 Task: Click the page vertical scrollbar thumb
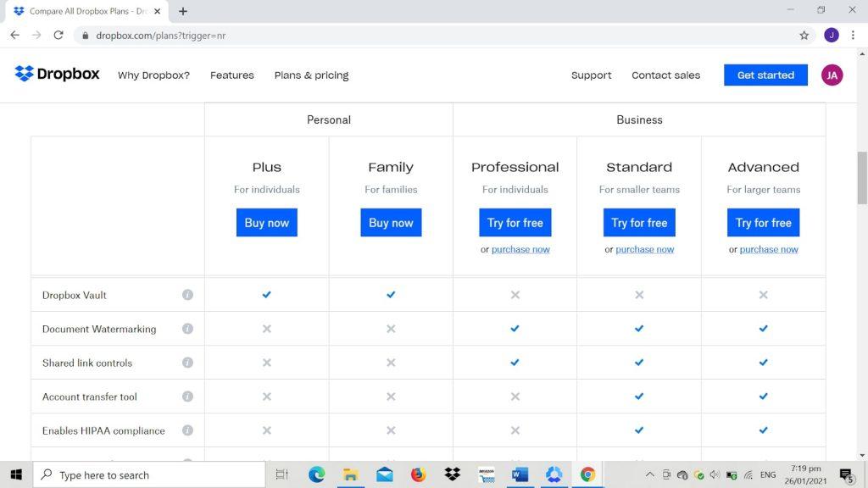(862, 178)
